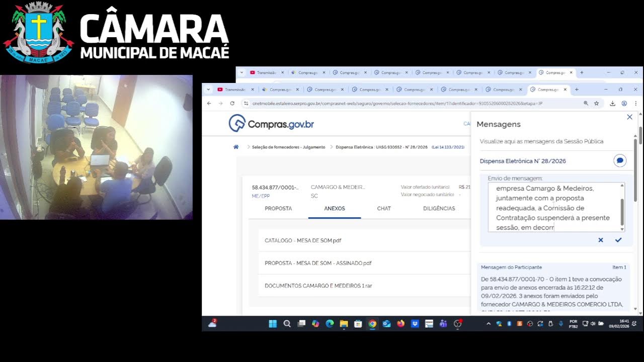
Task: Show hidden system tray icons
Action: click(x=488, y=324)
